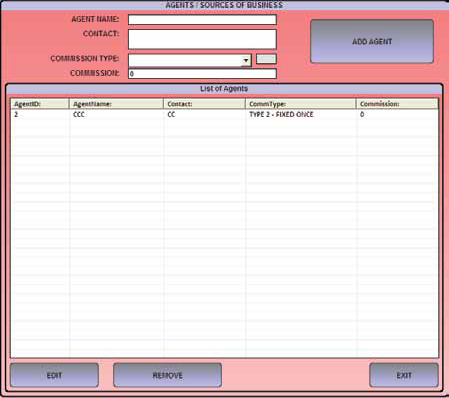Click the CommType column header

pos(301,104)
